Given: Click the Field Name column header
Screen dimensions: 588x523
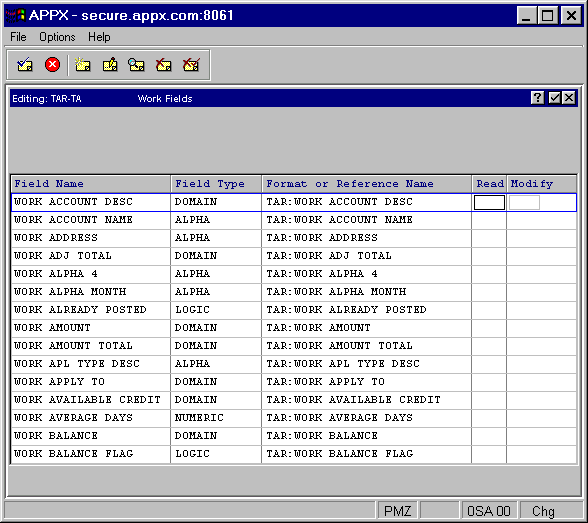Looking at the screenshot, I should [91, 184].
